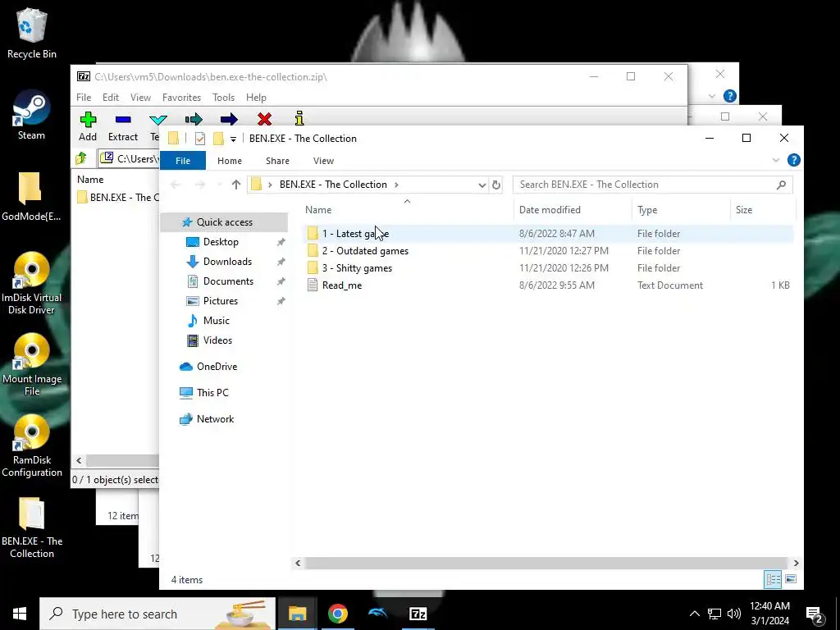The width and height of the screenshot is (840, 630).
Task: Go to Desktop in navigation pane
Action: coord(221,242)
